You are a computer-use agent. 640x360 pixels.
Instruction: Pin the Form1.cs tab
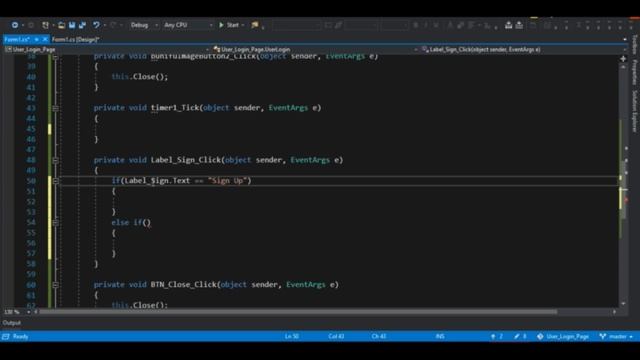pyautogui.click(x=36, y=40)
